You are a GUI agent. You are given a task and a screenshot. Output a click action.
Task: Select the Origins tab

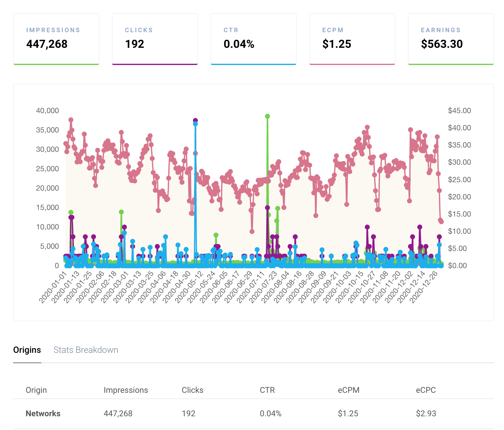click(27, 350)
